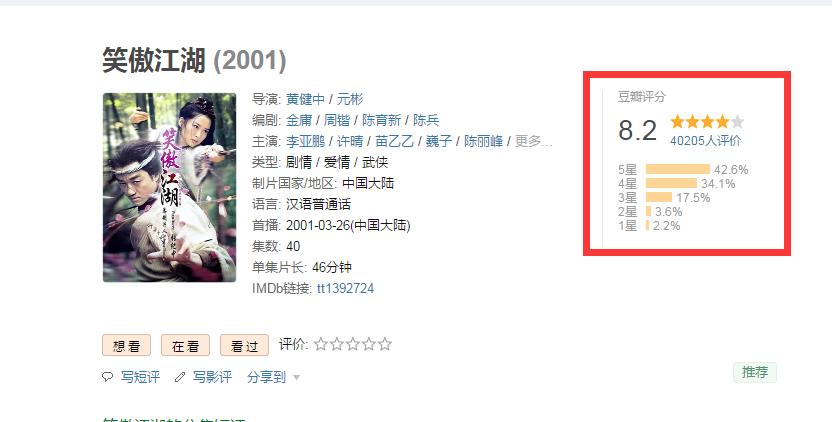Expand the 分享到 dropdown arrow
This screenshot has width=832, height=422.
(296, 377)
